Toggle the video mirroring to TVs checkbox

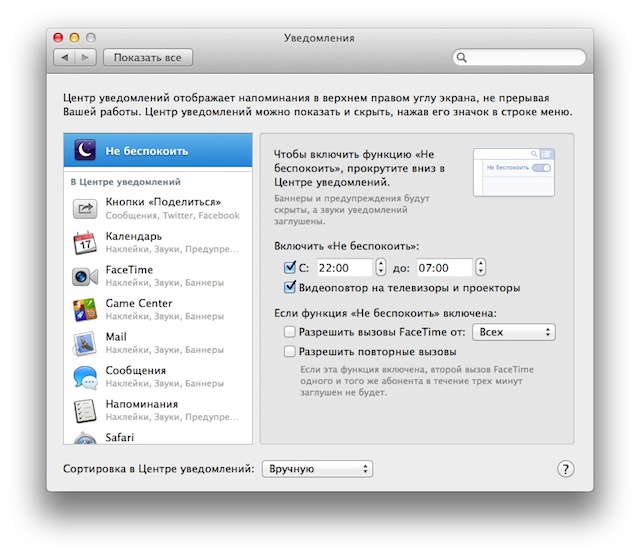coord(289,287)
